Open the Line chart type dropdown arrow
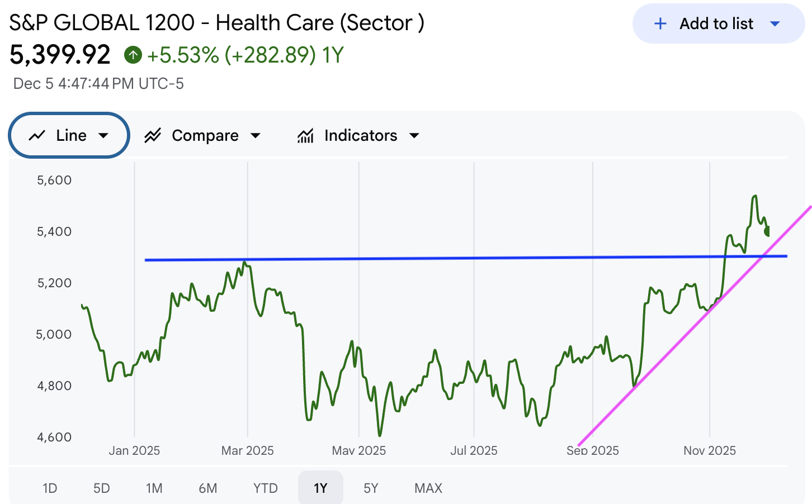The height and width of the screenshot is (504, 812). coord(103,135)
